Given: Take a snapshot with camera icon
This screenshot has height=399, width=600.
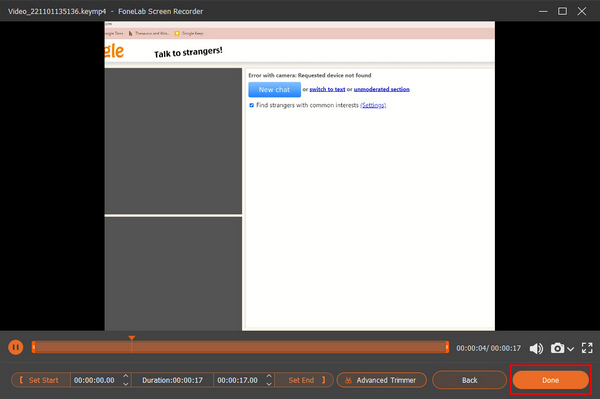Looking at the screenshot, I should tap(557, 348).
